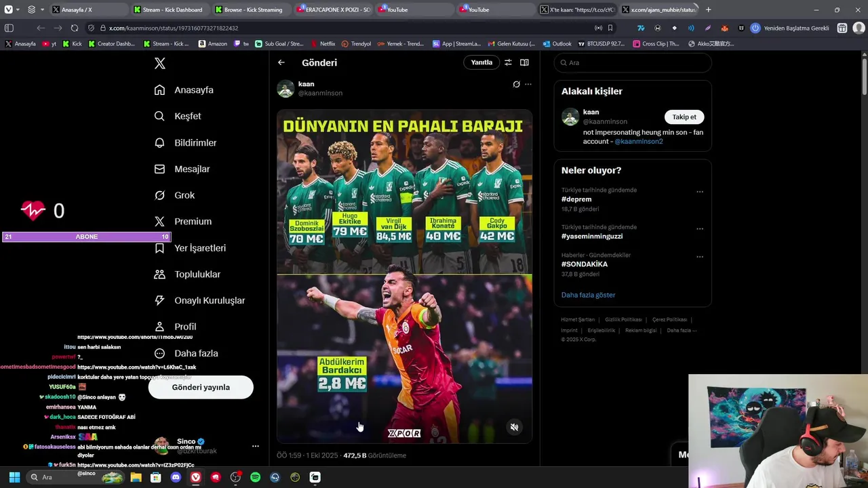Toggle Vivaldi side panel icon

[x=9, y=28]
